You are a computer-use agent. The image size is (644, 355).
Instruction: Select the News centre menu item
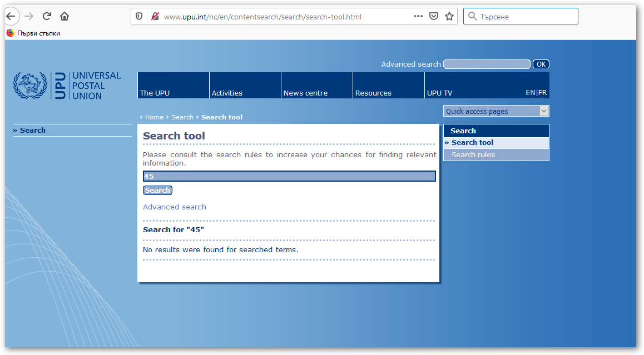(305, 93)
